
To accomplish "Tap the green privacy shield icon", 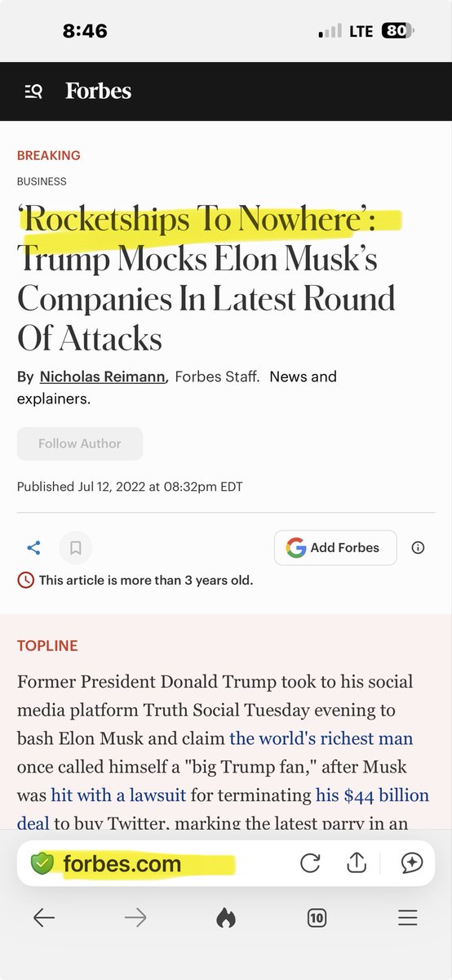I will tap(42, 863).
